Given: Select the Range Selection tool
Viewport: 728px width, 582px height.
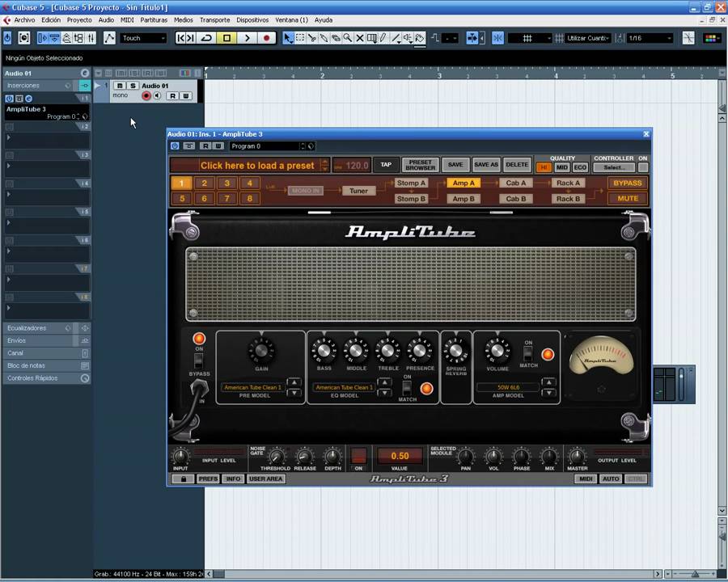Looking at the screenshot, I should (300, 38).
